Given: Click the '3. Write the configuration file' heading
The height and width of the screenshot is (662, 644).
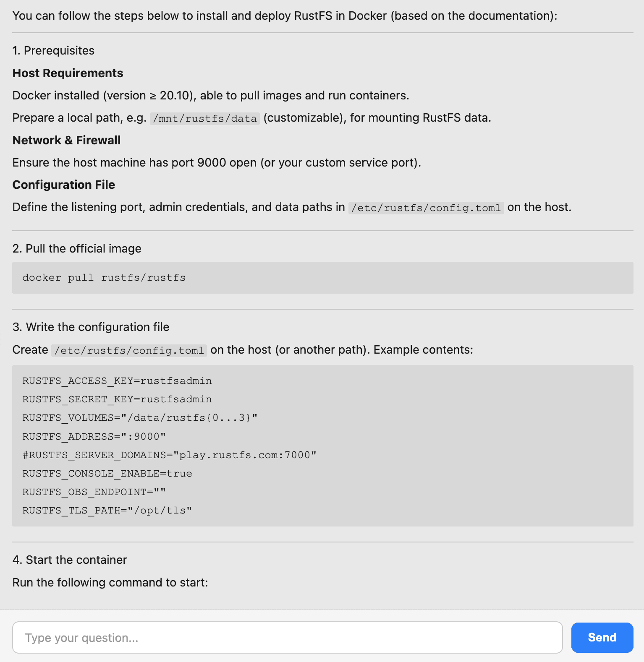Looking at the screenshot, I should [91, 327].
